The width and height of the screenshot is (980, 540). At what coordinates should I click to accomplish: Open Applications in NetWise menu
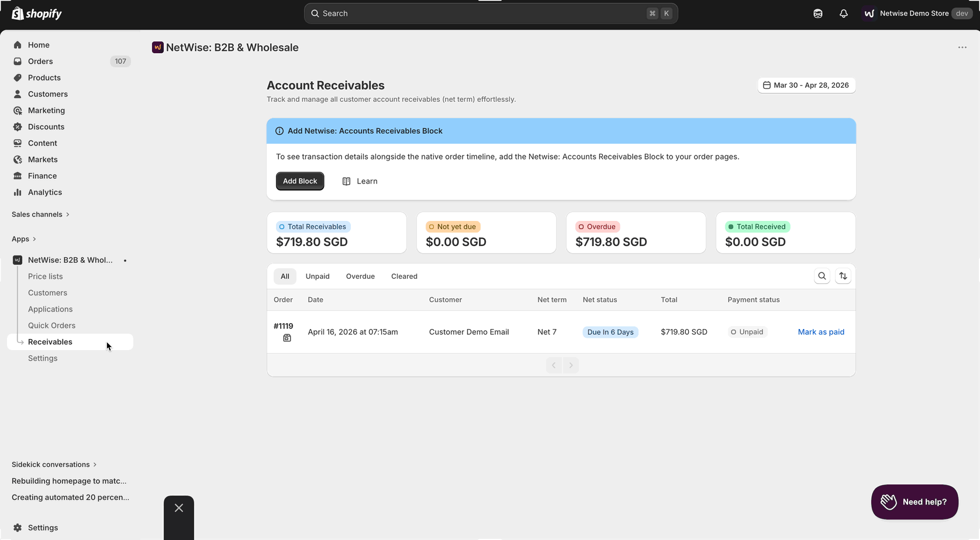[x=50, y=309]
